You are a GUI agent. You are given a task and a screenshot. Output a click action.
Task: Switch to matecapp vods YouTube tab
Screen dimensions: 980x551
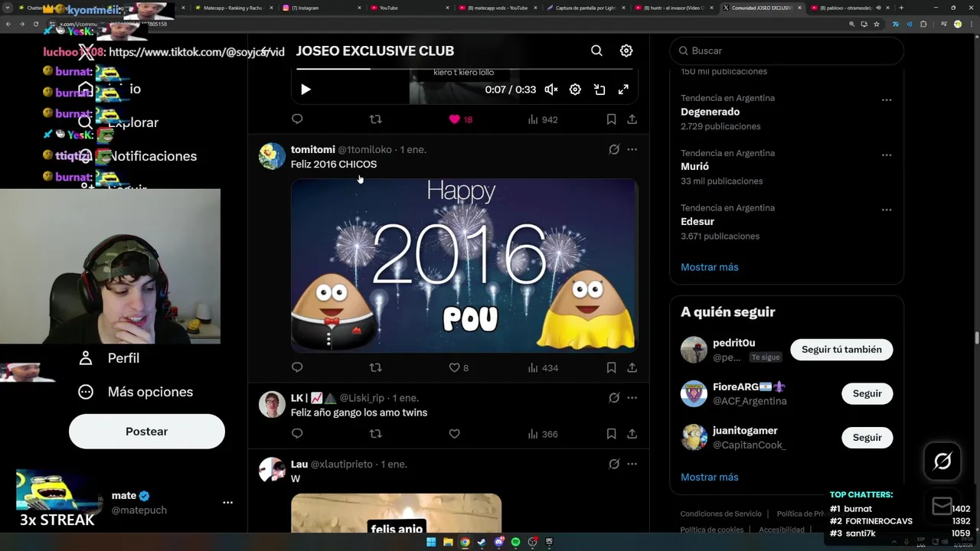(x=499, y=8)
